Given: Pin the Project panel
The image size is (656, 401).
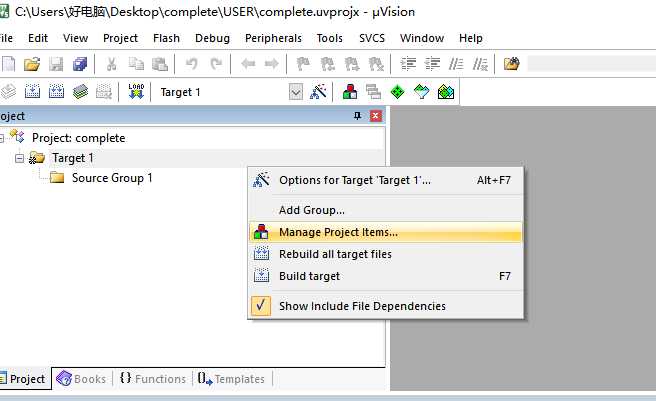Looking at the screenshot, I should point(357,116).
